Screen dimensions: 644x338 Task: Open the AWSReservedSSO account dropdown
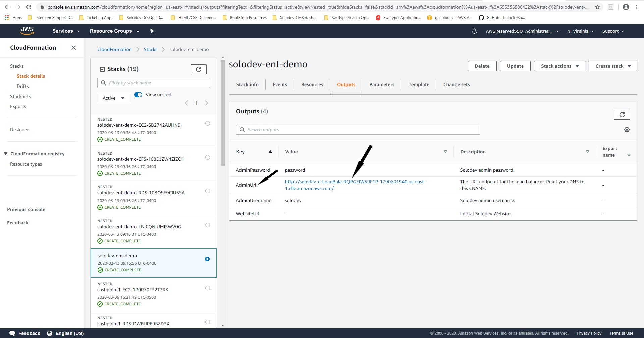coord(522,31)
